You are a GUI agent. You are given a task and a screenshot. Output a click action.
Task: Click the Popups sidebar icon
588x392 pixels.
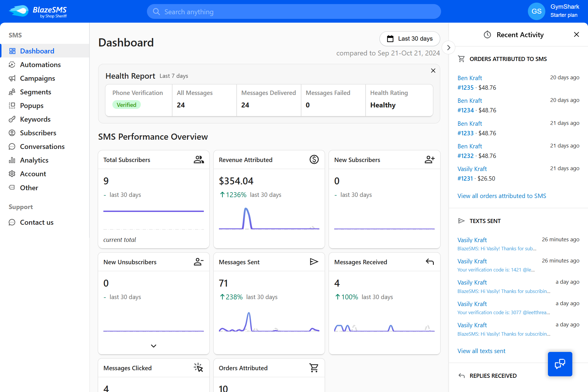point(12,106)
